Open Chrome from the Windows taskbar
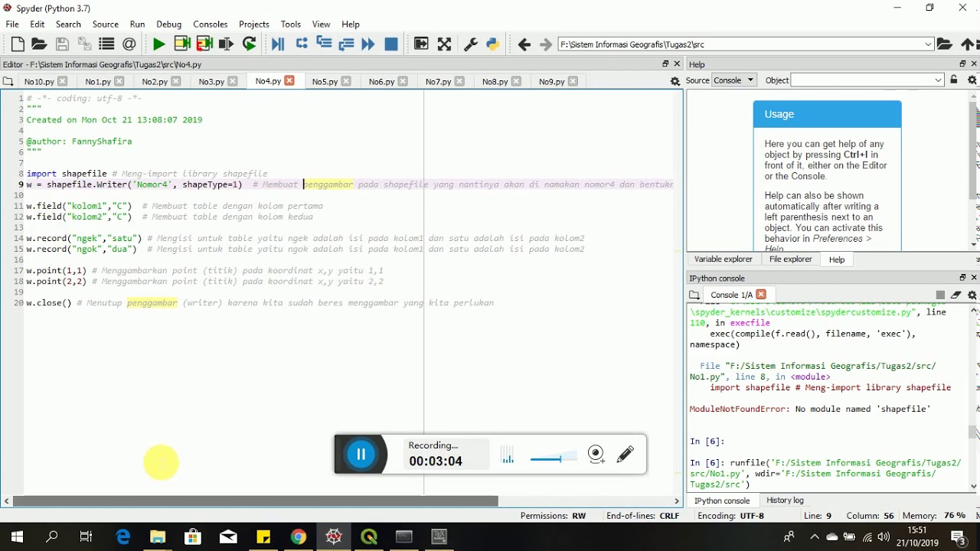The width and height of the screenshot is (980, 551). [x=299, y=536]
